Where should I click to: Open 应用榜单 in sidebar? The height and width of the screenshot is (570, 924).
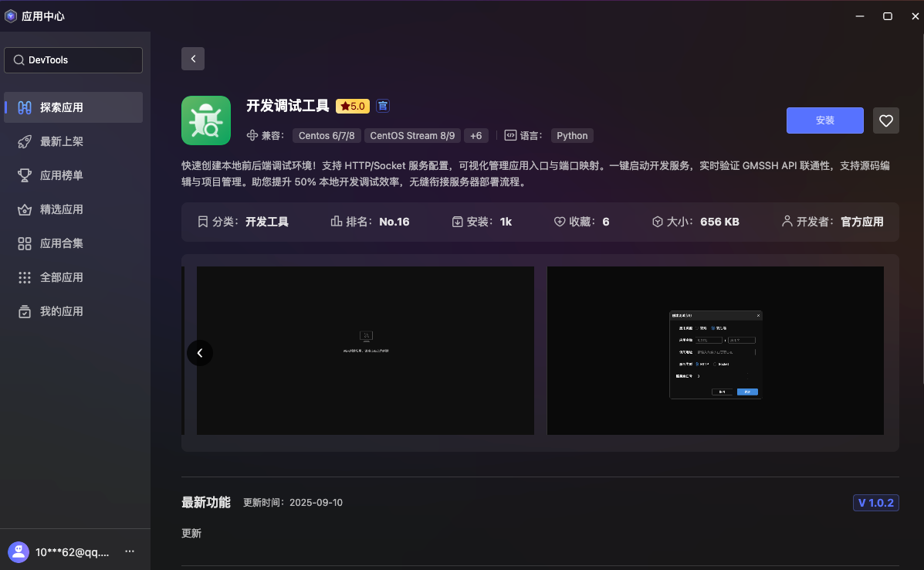point(73,175)
